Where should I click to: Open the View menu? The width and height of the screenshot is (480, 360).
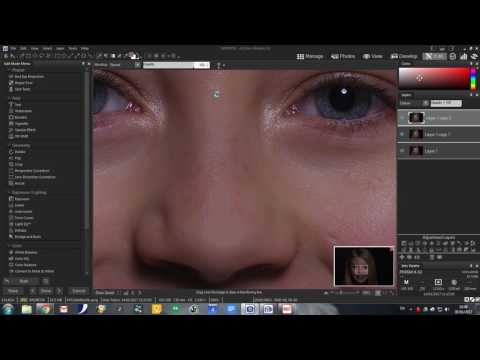point(34,48)
